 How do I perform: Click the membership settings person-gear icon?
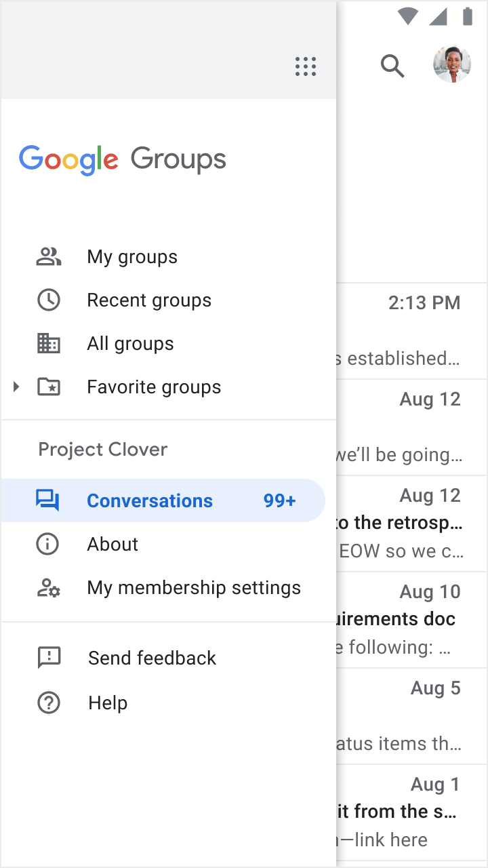point(49,587)
